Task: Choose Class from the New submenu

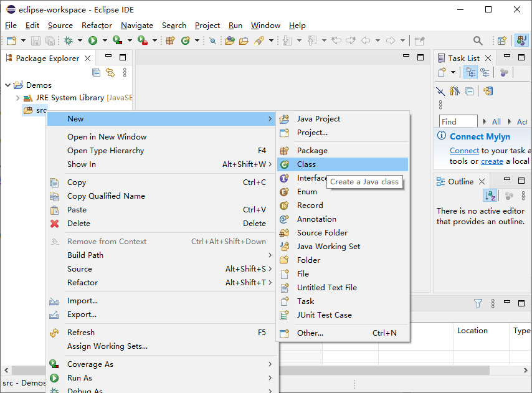Action: click(x=343, y=164)
